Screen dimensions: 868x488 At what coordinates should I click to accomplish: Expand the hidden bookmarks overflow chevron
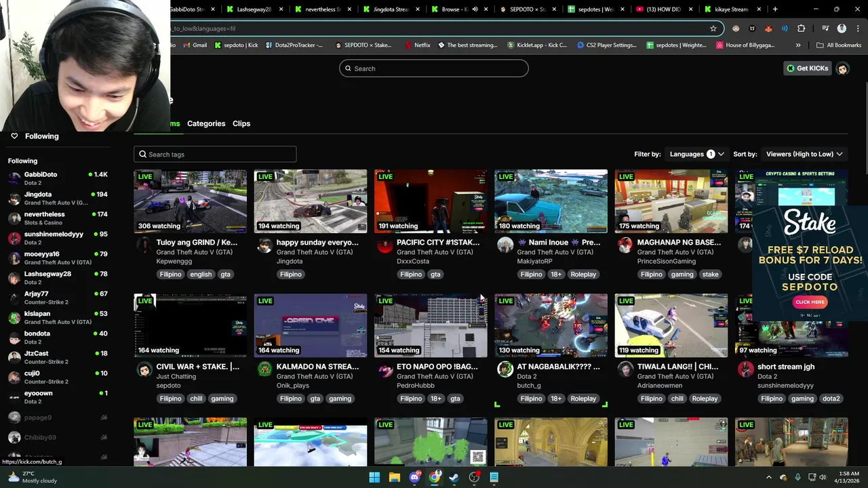click(x=798, y=45)
